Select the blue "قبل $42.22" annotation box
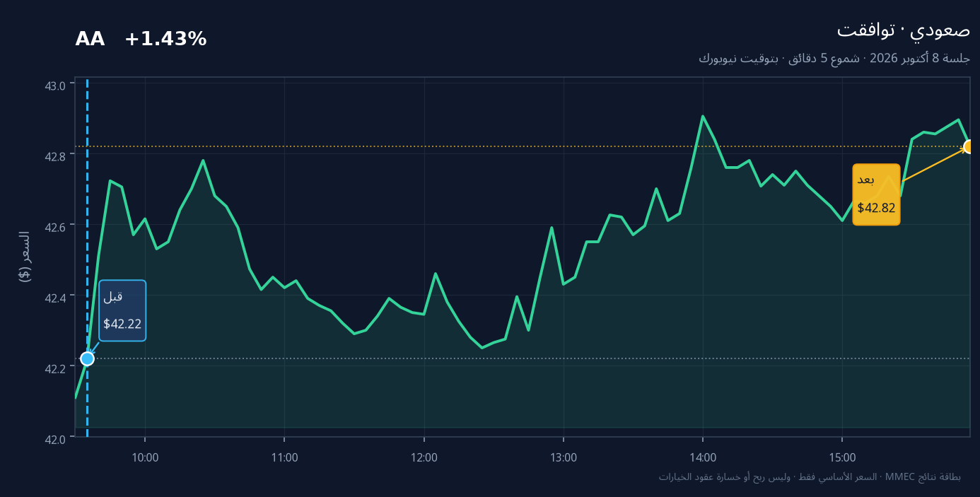The height and width of the screenshot is (497, 980). 122,310
